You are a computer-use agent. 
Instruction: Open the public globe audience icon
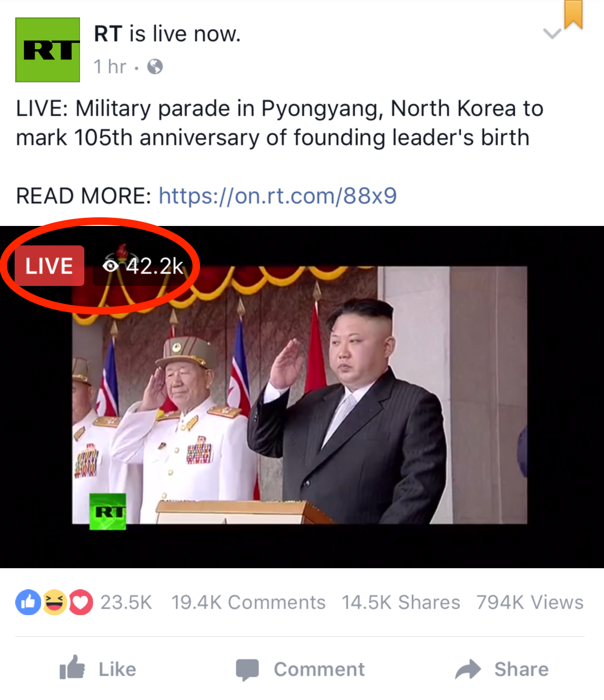155,66
